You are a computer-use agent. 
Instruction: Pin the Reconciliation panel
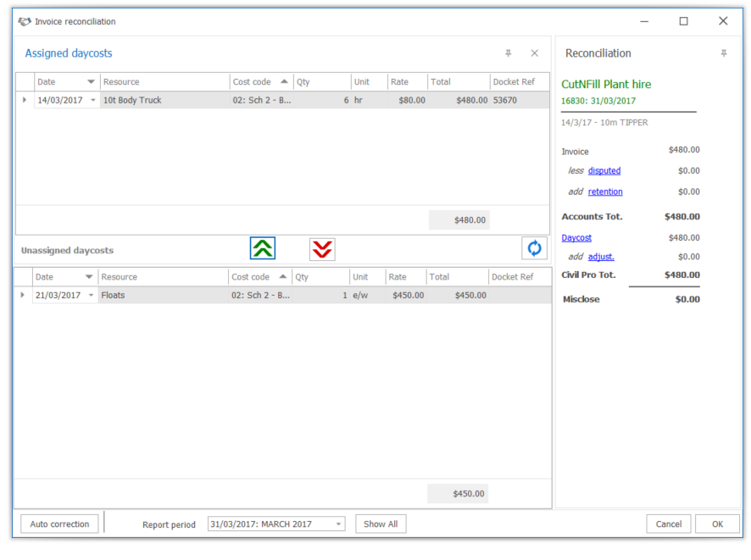724,53
